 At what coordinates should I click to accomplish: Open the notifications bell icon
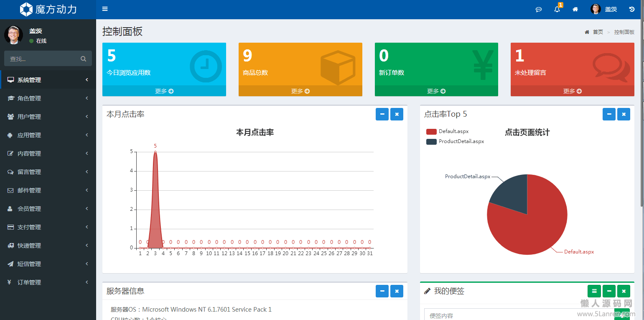pyautogui.click(x=557, y=9)
